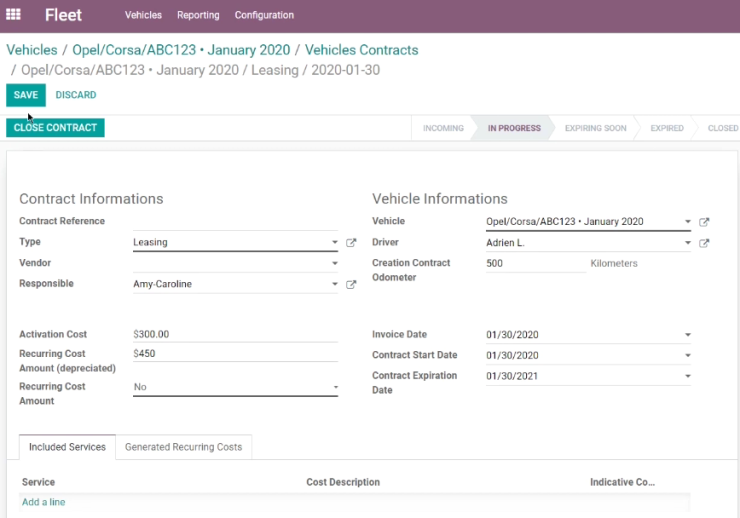Image resolution: width=740 pixels, height=518 pixels.
Task: Open the Contract Expiration Date picker arrow
Action: coord(688,376)
